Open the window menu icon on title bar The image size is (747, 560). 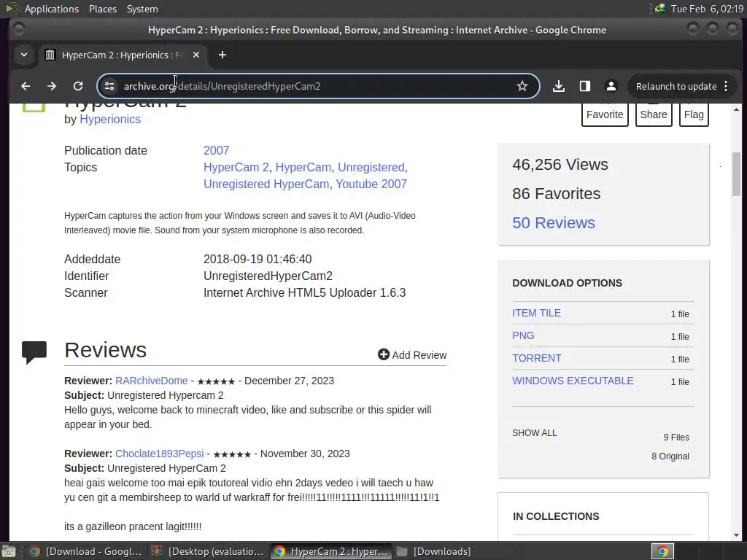point(19,29)
